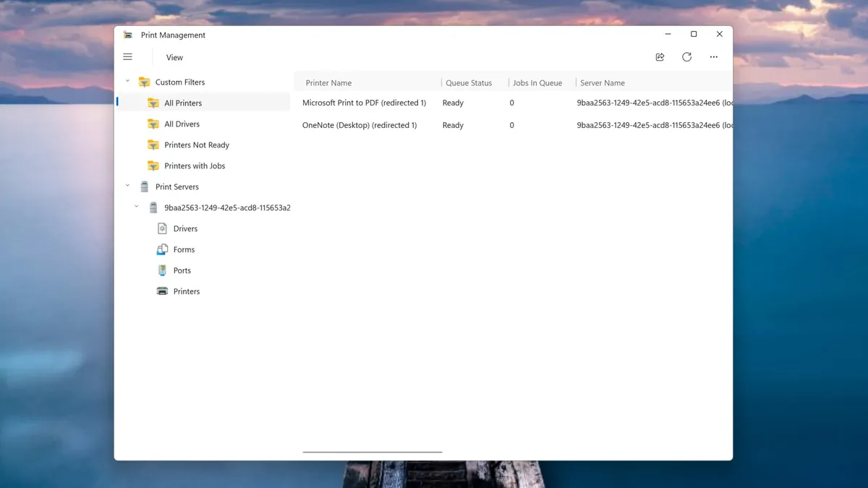Select All Printers in the tree
Screen dimensions: 868x488
pyautogui.click(x=183, y=103)
